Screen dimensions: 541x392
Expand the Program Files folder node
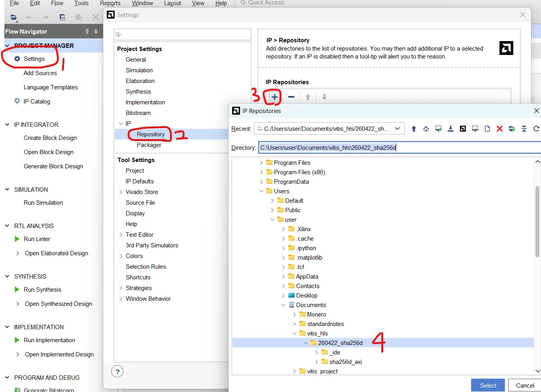(x=261, y=163)
